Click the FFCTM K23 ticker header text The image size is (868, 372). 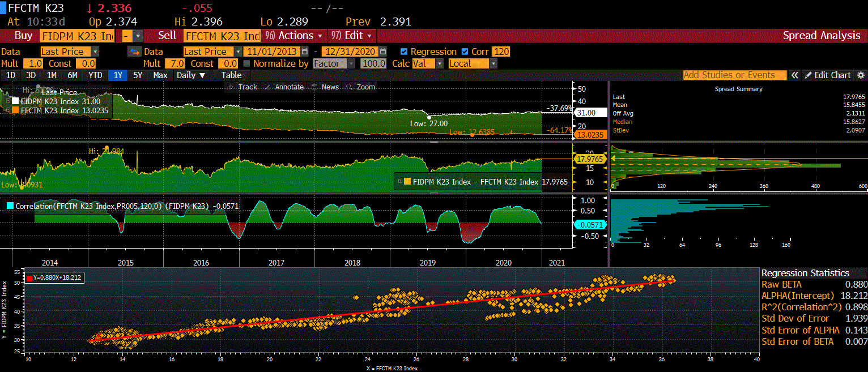click(x=36, y=8)
